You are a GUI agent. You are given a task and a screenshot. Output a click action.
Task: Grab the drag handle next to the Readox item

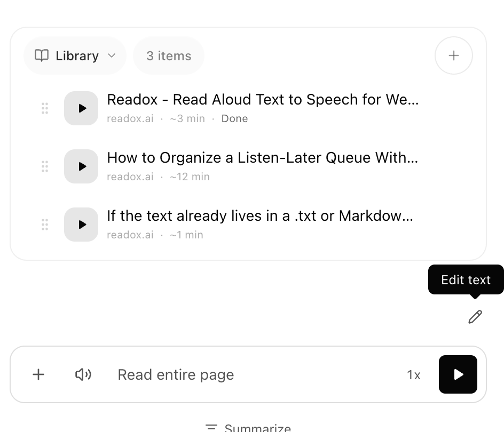pyautogui.click(x=45, y=108)
